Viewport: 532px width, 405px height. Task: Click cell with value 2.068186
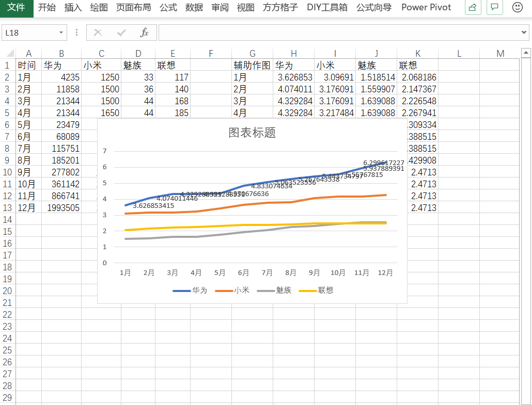point(418,77)
